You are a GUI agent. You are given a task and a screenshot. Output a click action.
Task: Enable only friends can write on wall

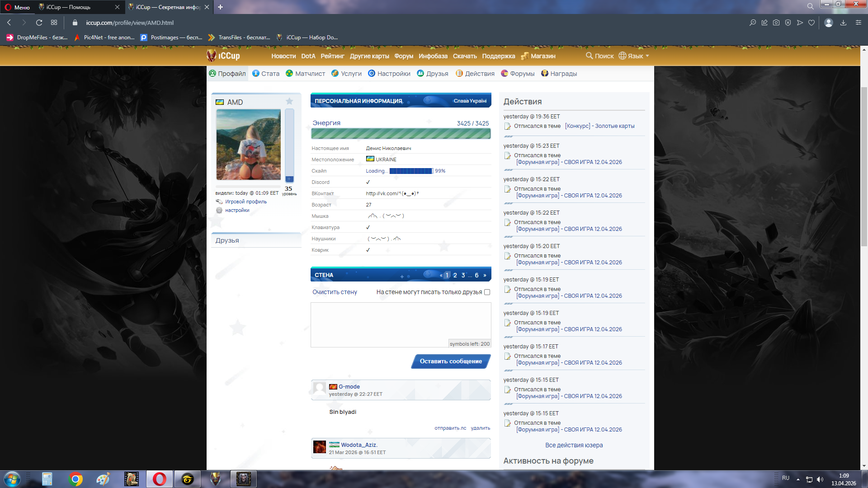487,292
